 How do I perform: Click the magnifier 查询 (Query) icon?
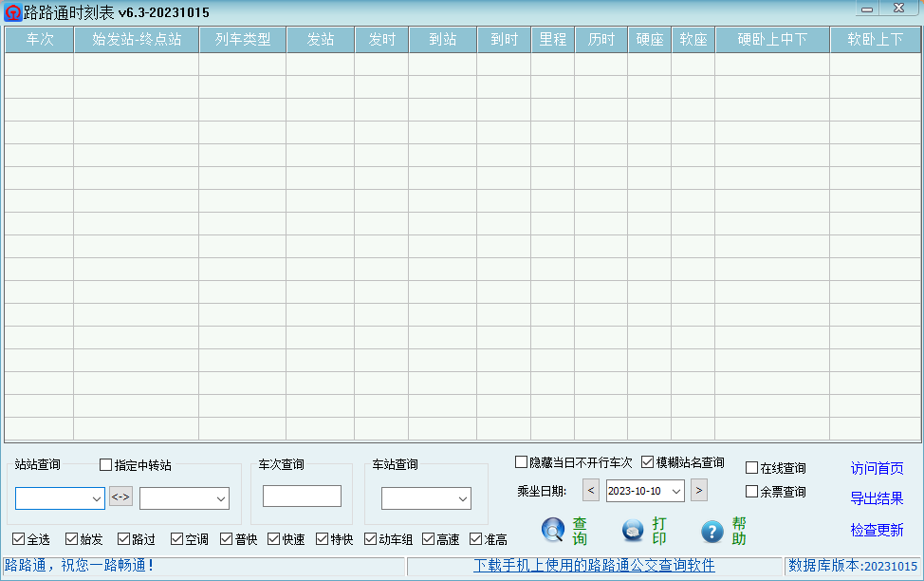553,531
